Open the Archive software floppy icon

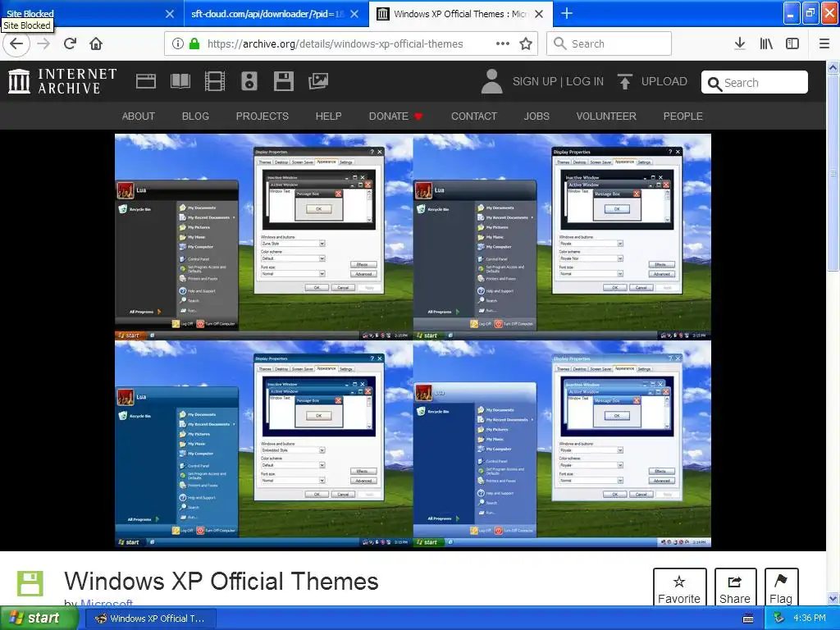283,81
